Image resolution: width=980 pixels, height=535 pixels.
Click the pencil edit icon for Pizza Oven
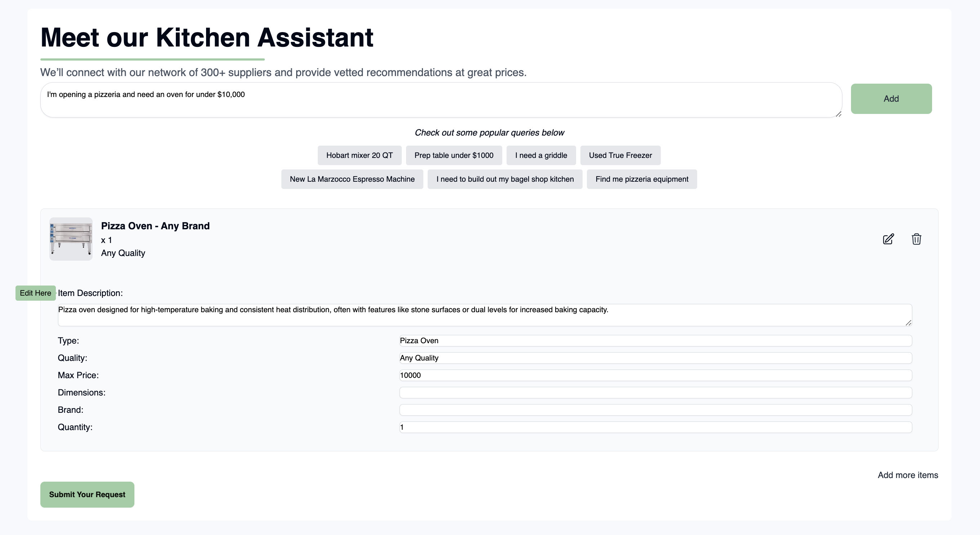click(x=888, y=239)
